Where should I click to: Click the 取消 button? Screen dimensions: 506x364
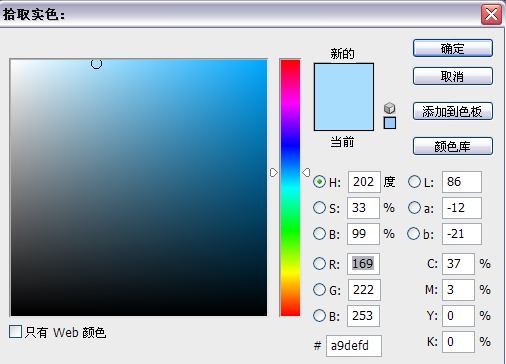(453, 76)
